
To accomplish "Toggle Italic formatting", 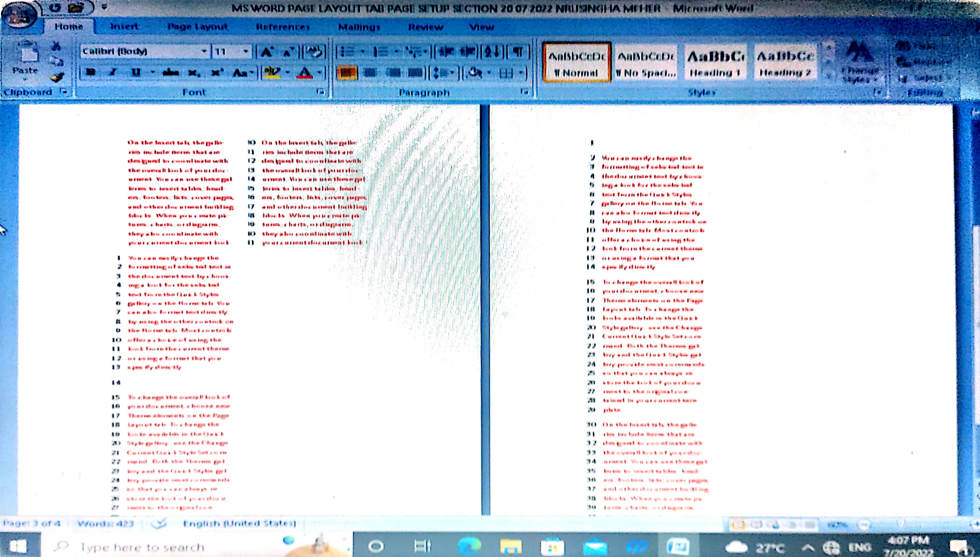I will tap(113, 72).
